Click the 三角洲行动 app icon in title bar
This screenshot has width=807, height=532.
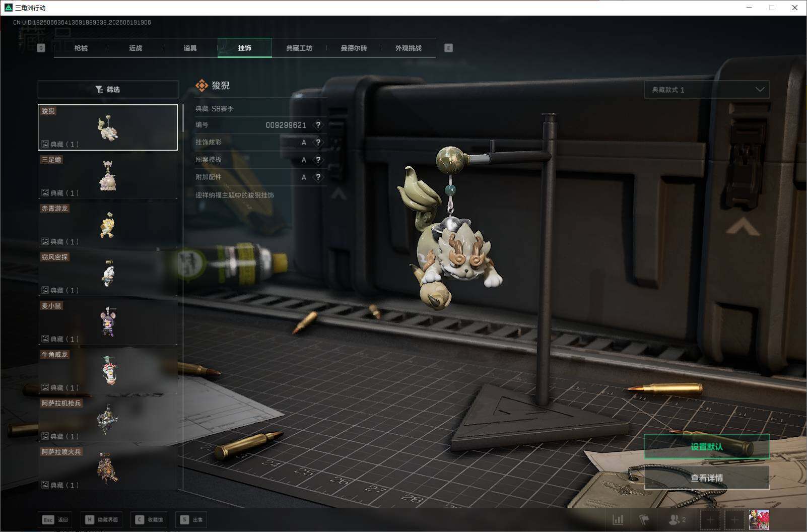point(9,8)
